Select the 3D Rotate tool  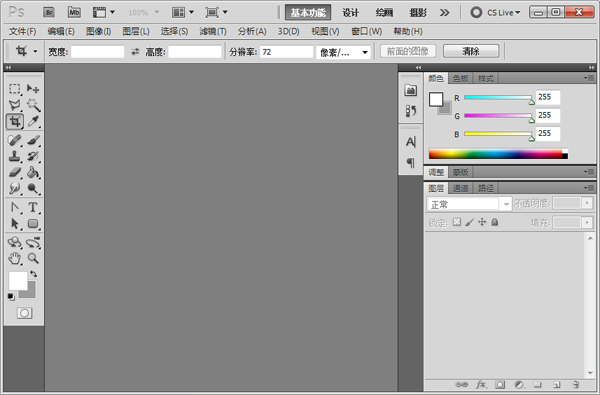click(x=15, y=242)
